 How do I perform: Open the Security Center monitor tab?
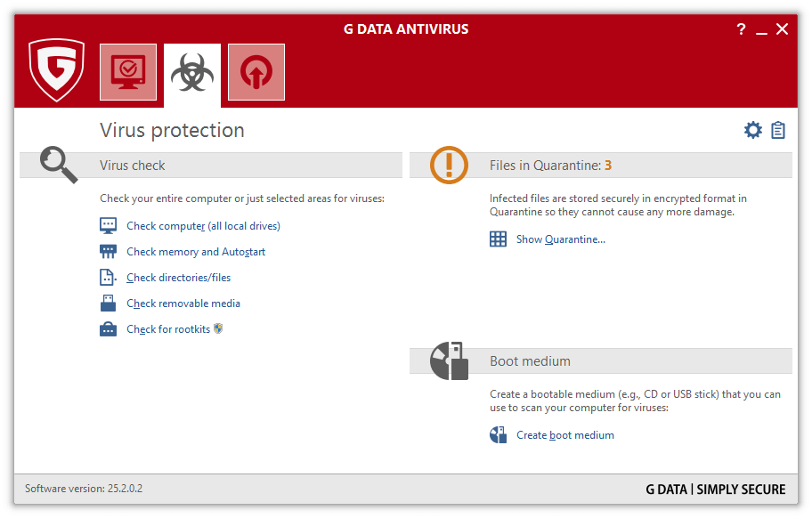(x=128, y=72)
